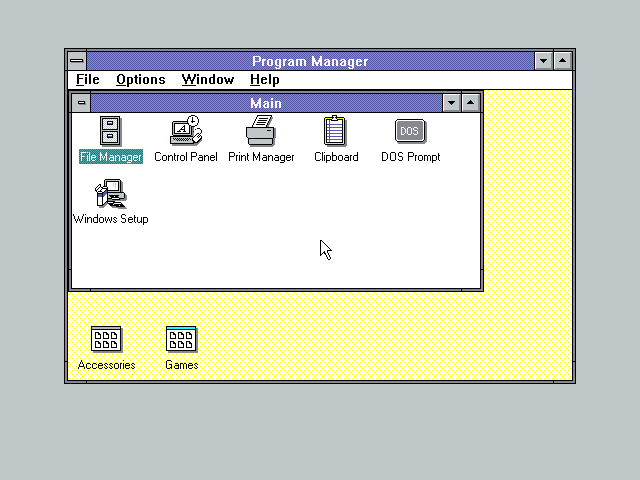Click the Print Manager label text

[x=261, y=157]
